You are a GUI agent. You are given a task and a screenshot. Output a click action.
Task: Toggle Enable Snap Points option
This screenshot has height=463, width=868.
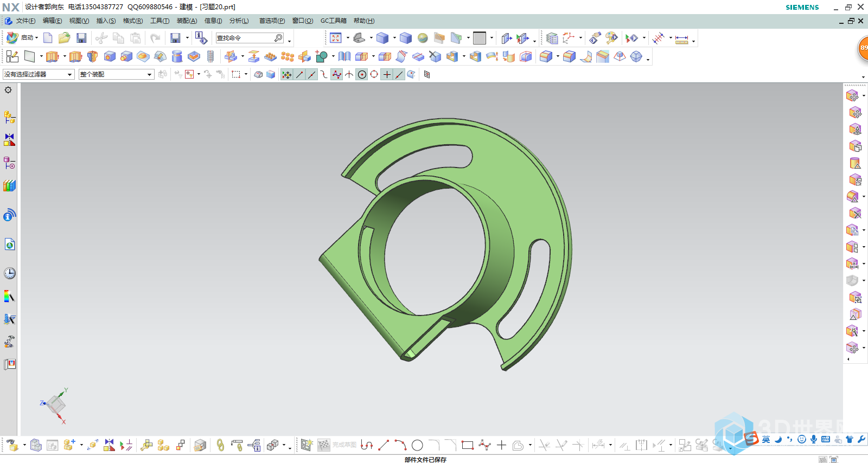[x=287, y=75]
